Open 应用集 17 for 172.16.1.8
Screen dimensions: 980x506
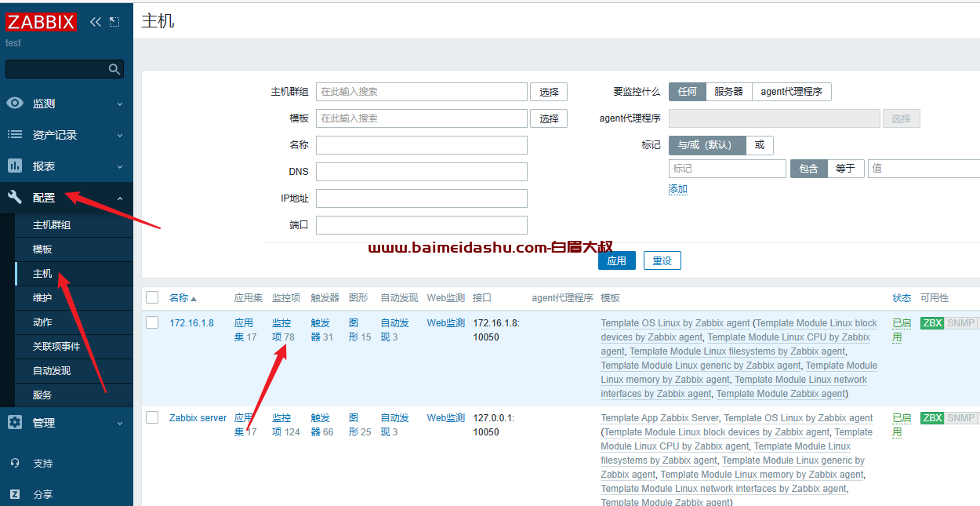pos(245,330)
